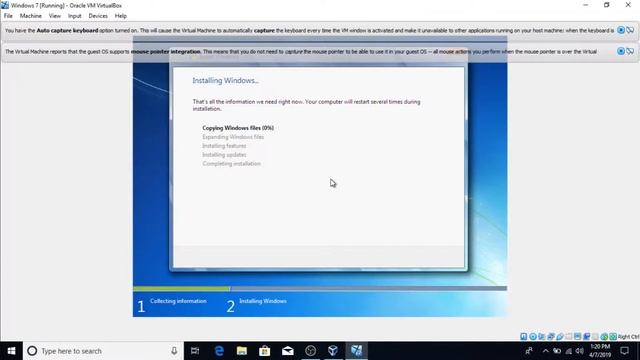The height and width of the screenshot is (360, 640).
Task: Suppress future Auto capture keyboard messages
Action: click(x=630, y=30)
